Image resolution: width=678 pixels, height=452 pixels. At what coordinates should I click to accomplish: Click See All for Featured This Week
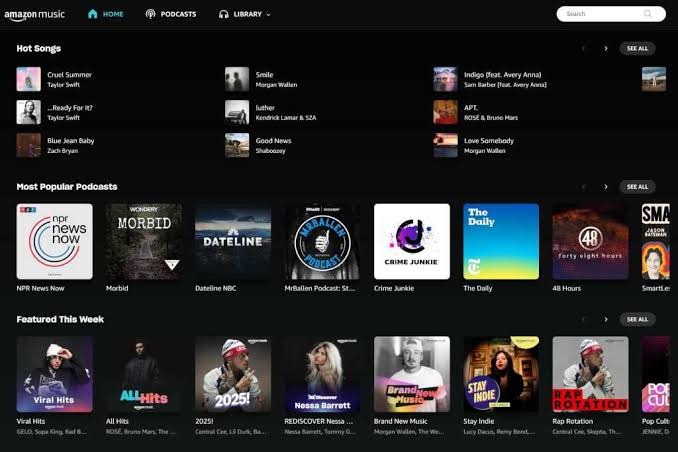637,319
